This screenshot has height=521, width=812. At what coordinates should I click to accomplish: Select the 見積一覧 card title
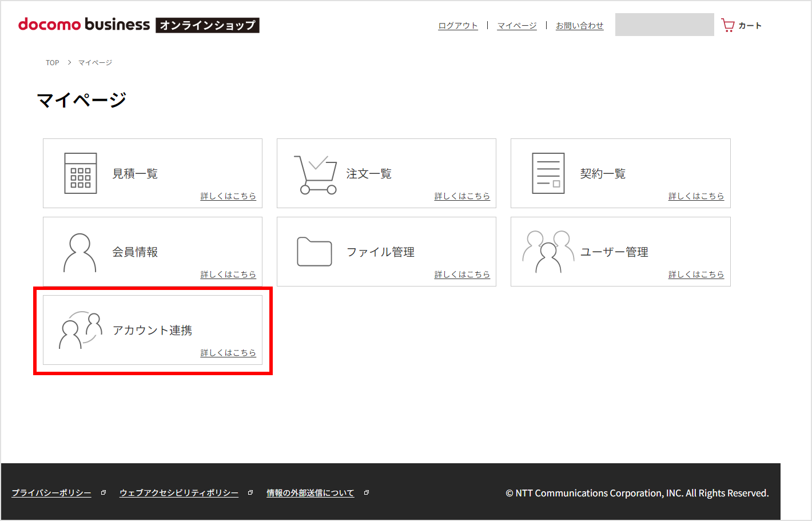[x=135, y=174]
